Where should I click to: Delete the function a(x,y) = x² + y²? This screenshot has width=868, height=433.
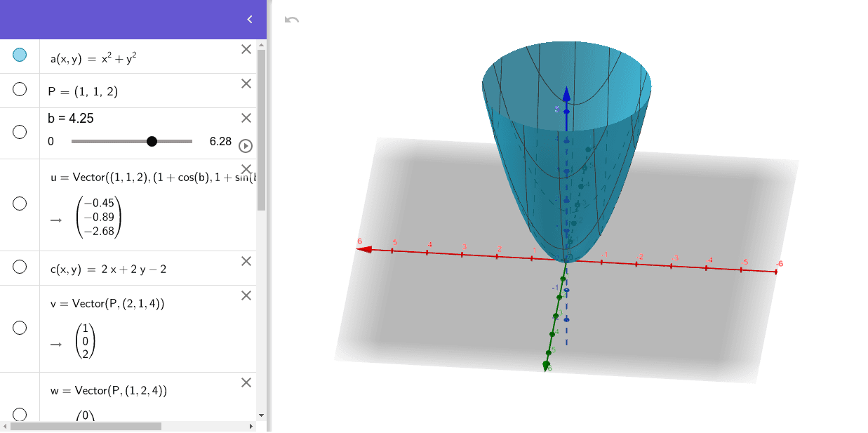246,49
